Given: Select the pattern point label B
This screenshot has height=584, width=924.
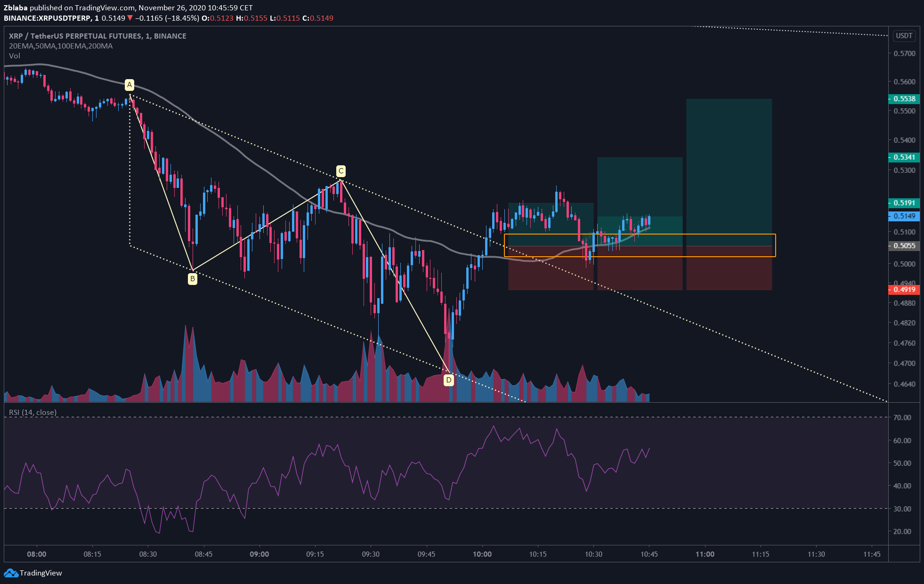Looking at the screenshot, I should [x=192, y=279].
